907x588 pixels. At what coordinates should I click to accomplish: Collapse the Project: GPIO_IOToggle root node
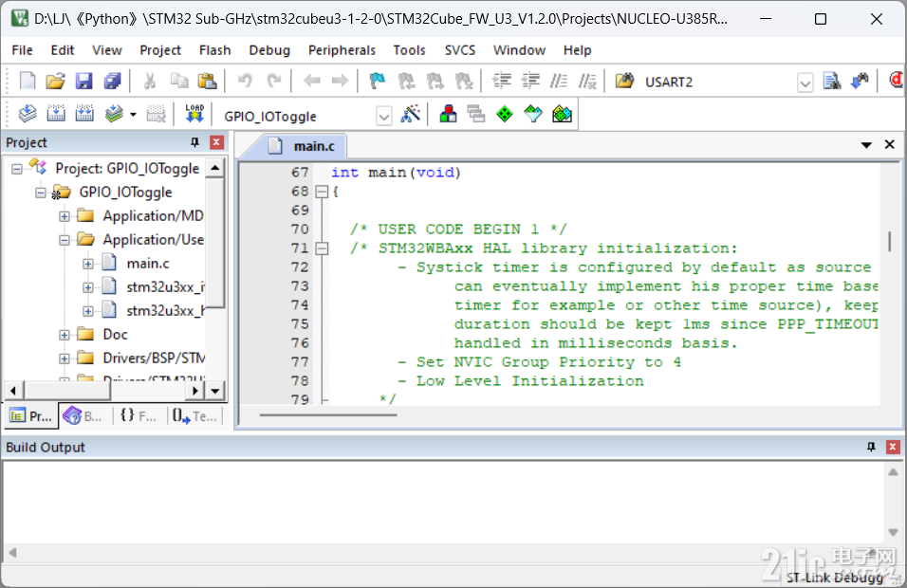coord(17,169)
